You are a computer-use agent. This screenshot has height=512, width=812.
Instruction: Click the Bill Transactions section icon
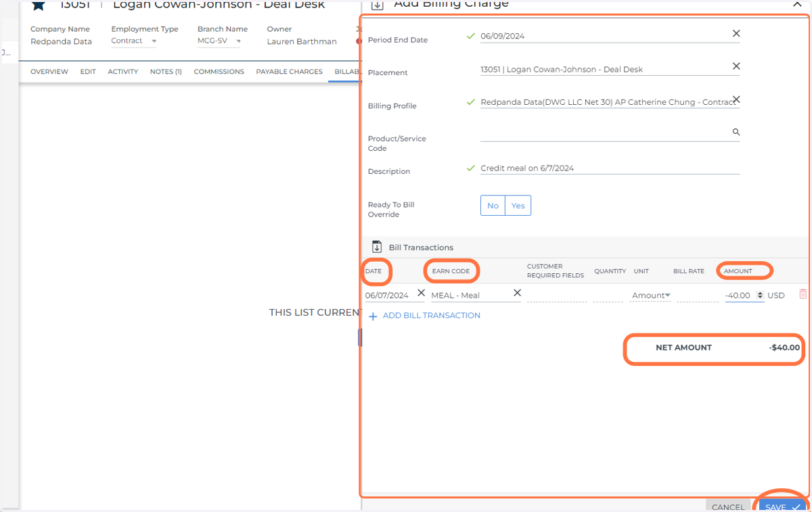377,247
